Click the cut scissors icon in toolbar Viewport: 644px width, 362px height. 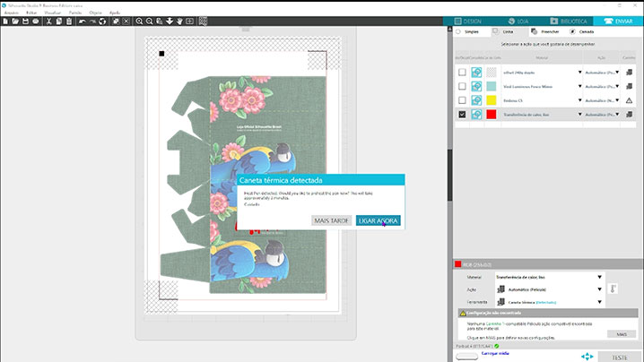tap(47, 21)
